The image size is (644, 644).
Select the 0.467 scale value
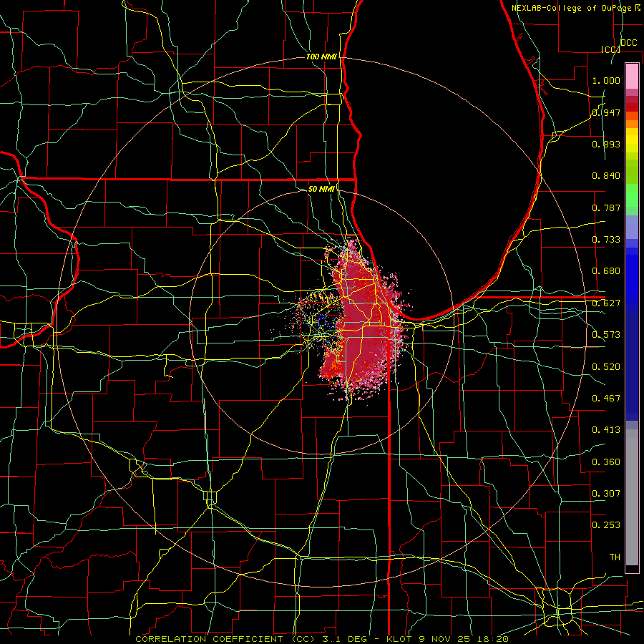(x=606, y=399)
